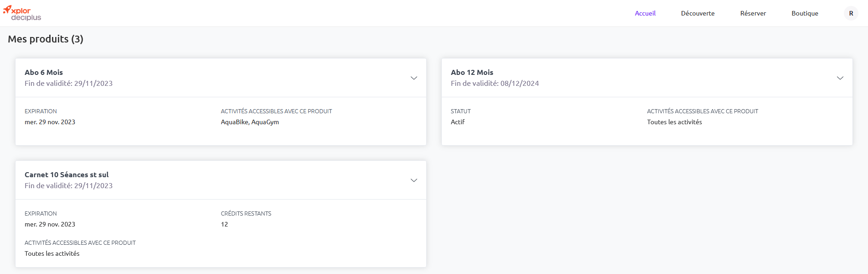Open the Découverte menu item
Screen dimensions: 868x274
[697, 13]
